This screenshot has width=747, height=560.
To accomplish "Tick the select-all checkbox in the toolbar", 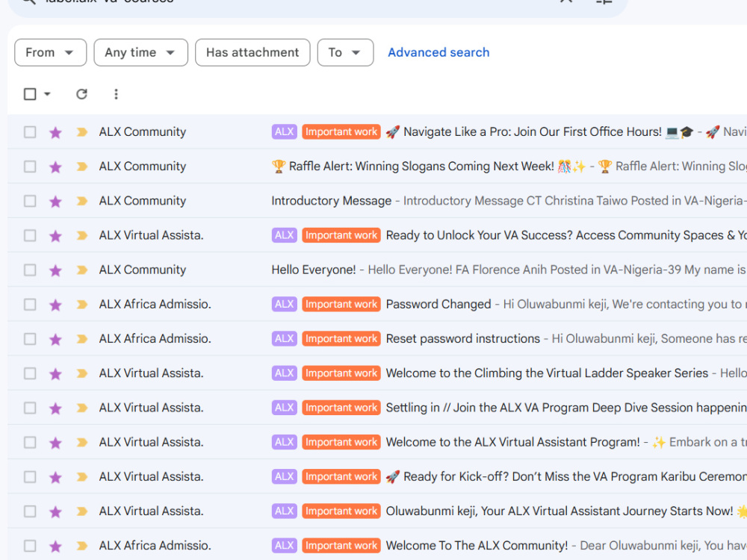I will 30,94.
